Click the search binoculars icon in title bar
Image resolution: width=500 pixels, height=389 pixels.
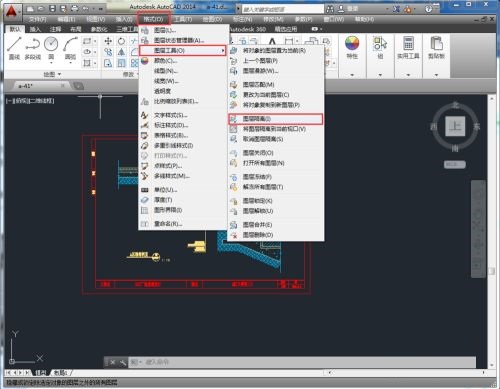[x=330, y=9]
